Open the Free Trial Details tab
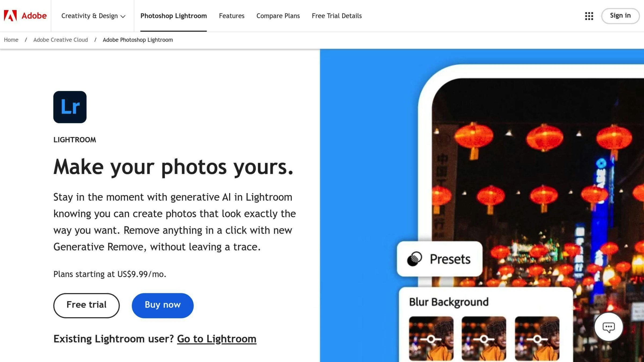The height and width of the screenshot is (362, 644). pos(337,16)
